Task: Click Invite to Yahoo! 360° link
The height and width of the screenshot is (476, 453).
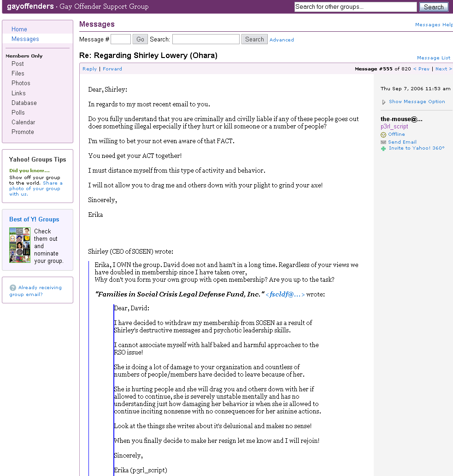Action: pyautogui.click(x=417, y=148)
